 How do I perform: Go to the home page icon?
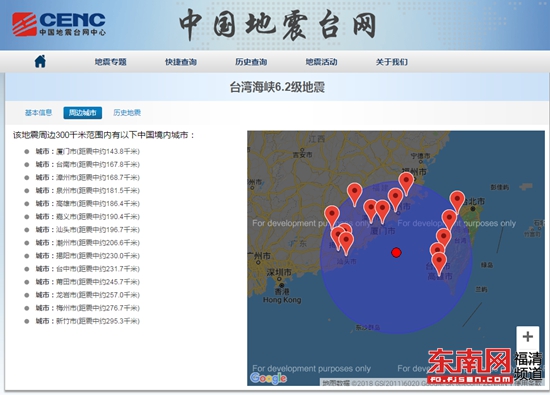pyautogui.click(x=40, y=61)
